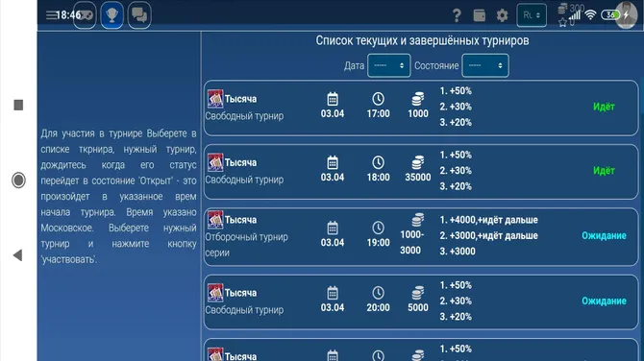Screen dimensions: 644x361
Task: Open the game controller tab
Action: (85, 15)
